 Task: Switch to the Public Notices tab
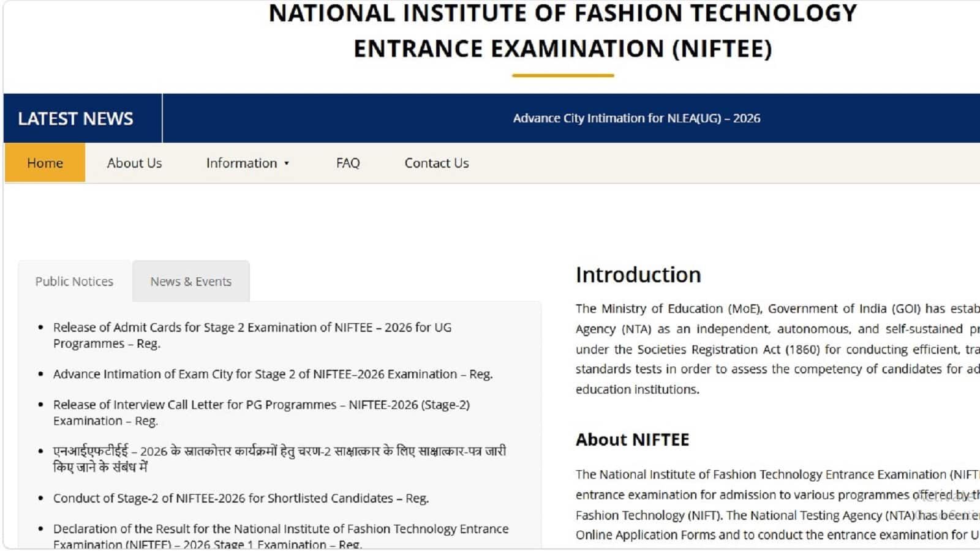(x=74, y=281)
